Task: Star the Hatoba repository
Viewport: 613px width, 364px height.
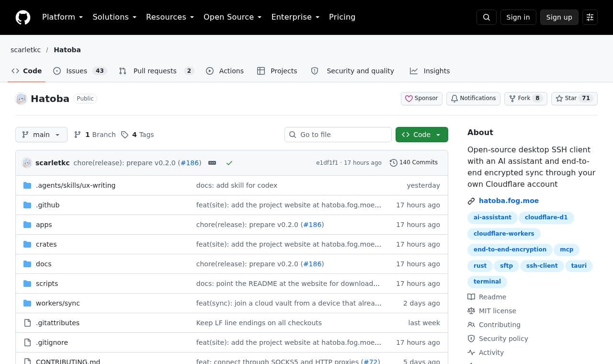Action: click(x=574, y=99)
